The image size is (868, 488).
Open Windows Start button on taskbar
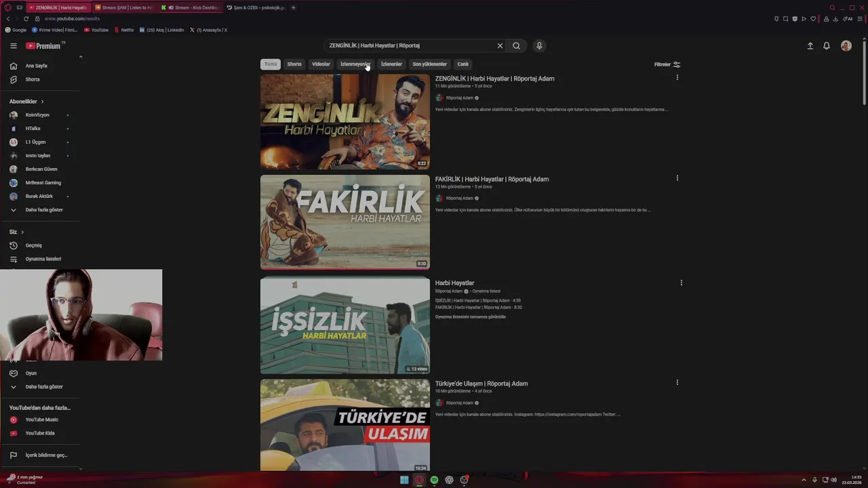coord(404,480)
